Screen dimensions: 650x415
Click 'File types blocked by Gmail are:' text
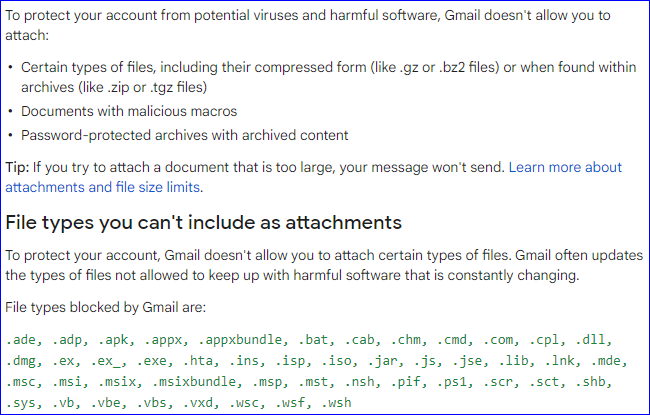click(x=105, y=307)
